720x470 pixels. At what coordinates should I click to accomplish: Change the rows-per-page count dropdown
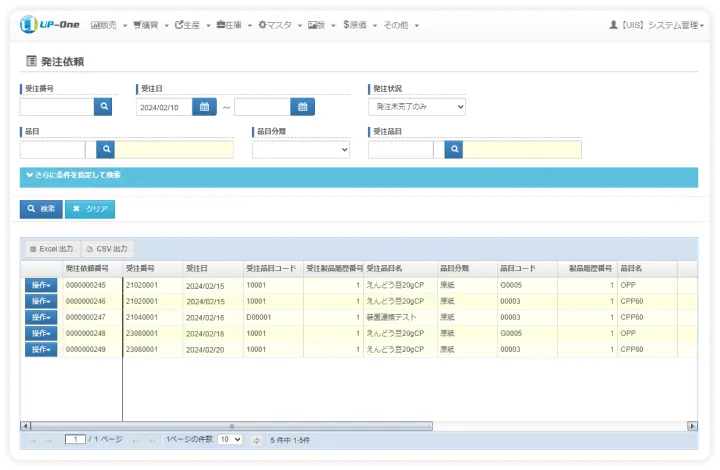click(x=230, y=440)
